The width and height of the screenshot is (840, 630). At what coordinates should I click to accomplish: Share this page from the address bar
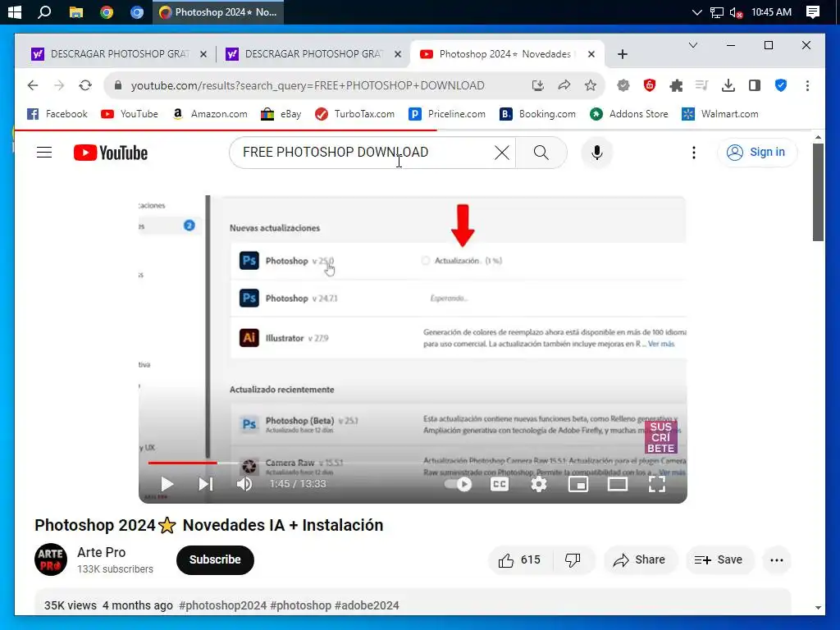tap(564, 85)
